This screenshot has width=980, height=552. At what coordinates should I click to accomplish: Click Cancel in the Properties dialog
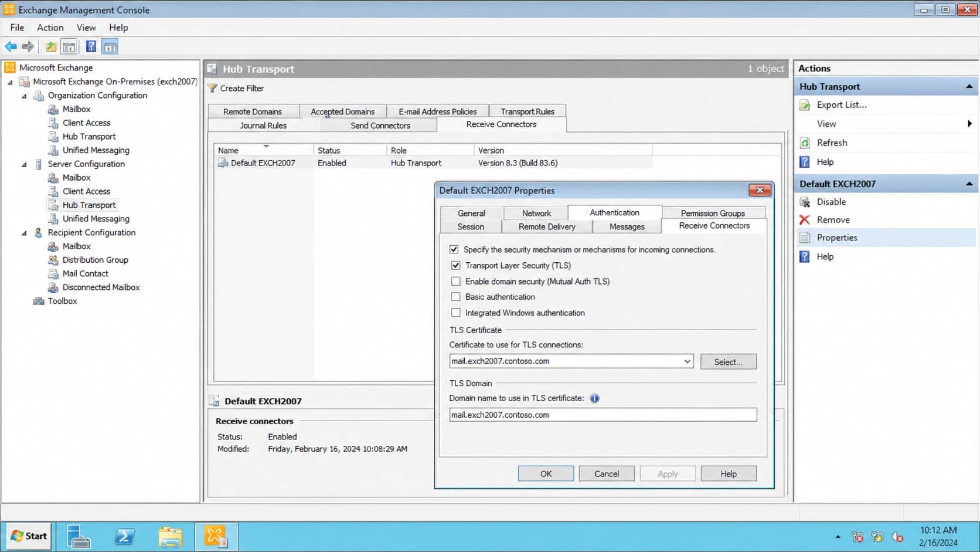[x=607, y=474]
